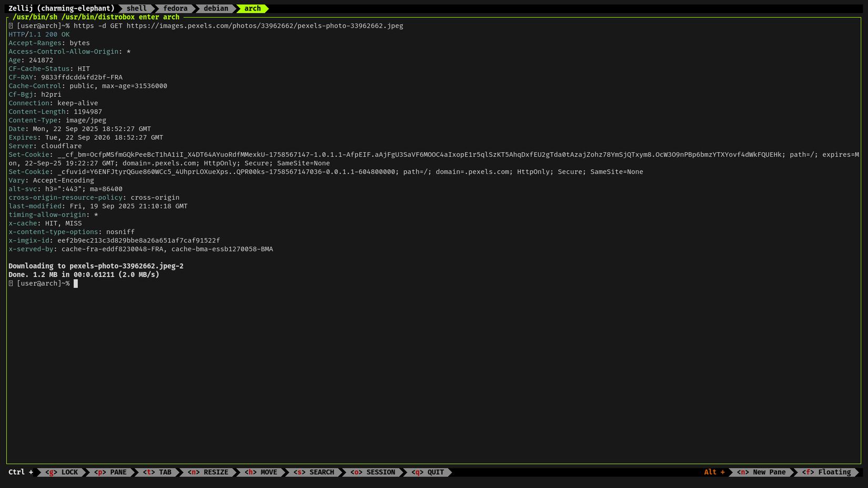Image resolution: width=868 pixels, height=488 pixels.
Task: Activate LOCK mode in the status bar
Action: coord(60,472)
